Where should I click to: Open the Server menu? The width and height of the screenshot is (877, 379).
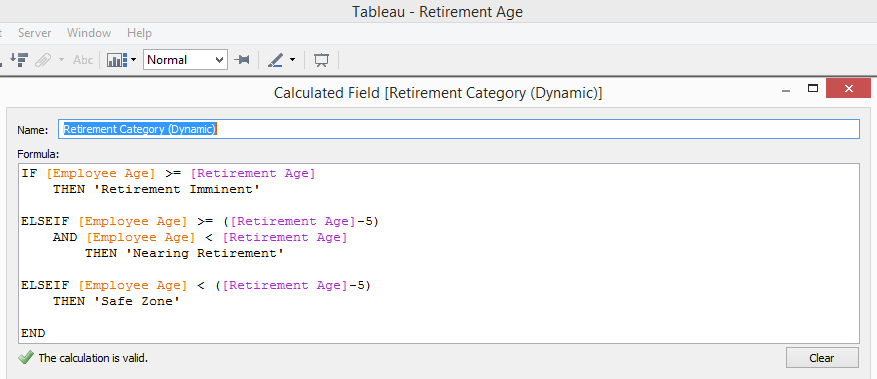(x=34, y=33)
